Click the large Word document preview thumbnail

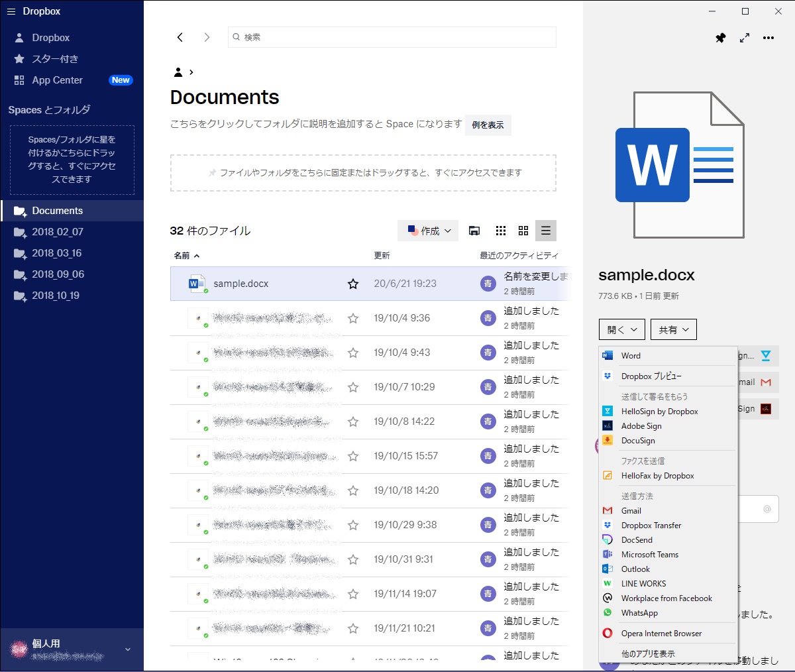click(681, 165)
